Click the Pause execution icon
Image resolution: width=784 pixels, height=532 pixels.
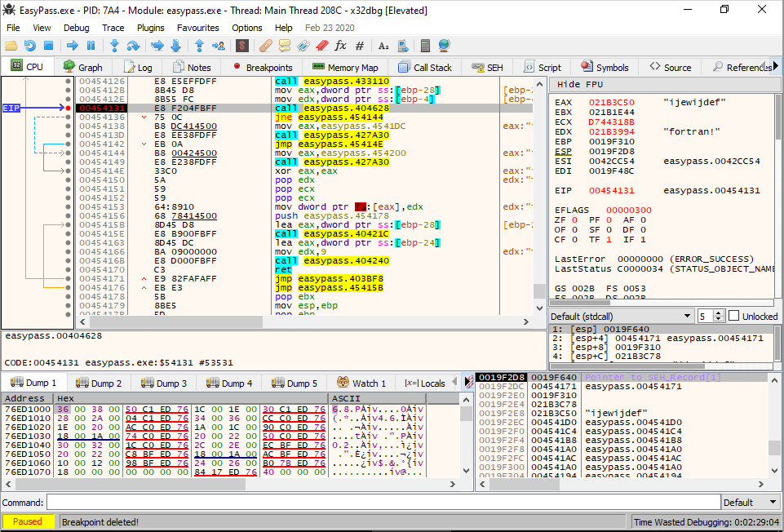tap(91, 46)
